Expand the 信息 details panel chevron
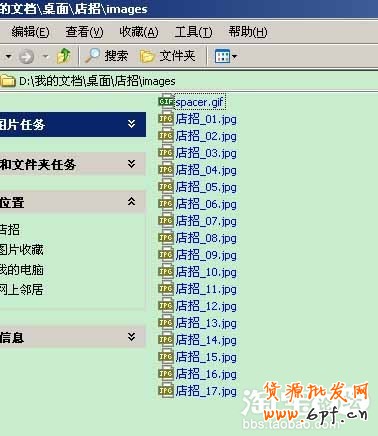Screen dimensions: 378x436 click(x=132, y=336)
